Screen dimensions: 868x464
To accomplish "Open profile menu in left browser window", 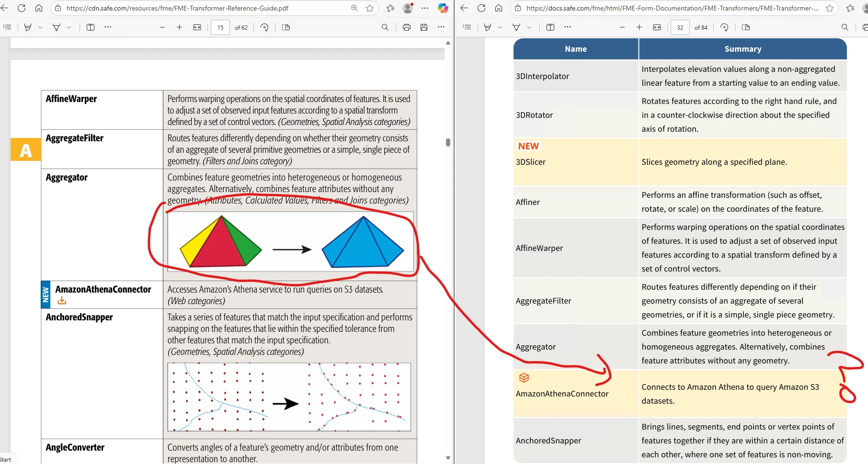I will click(x=408, y=8).
